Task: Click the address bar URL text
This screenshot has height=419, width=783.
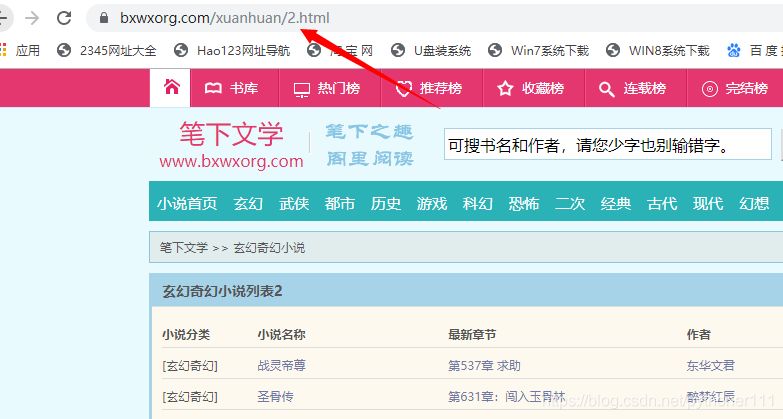Action: pos(225,18)
